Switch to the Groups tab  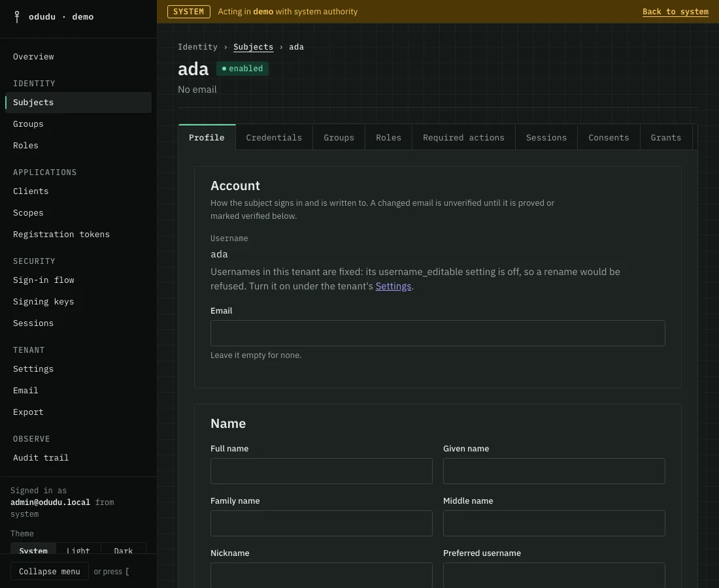pyautogui.click(x=339, y=137)
